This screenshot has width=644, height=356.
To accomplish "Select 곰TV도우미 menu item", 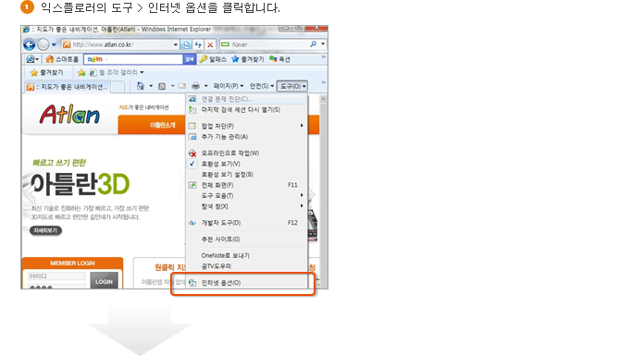I will [246, 266].
